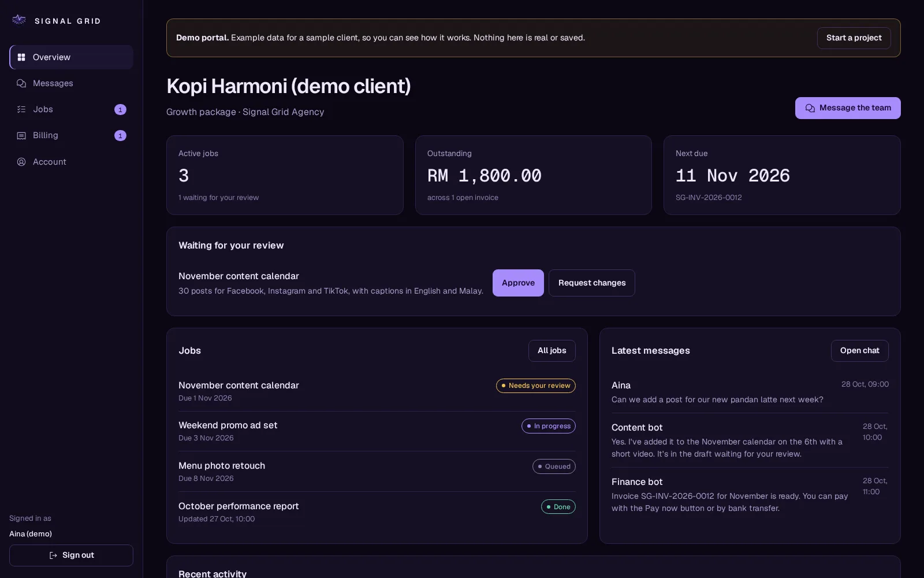Click chat icon in Message the team button
This screenshot has width=924, height=578.
[810, 108]
